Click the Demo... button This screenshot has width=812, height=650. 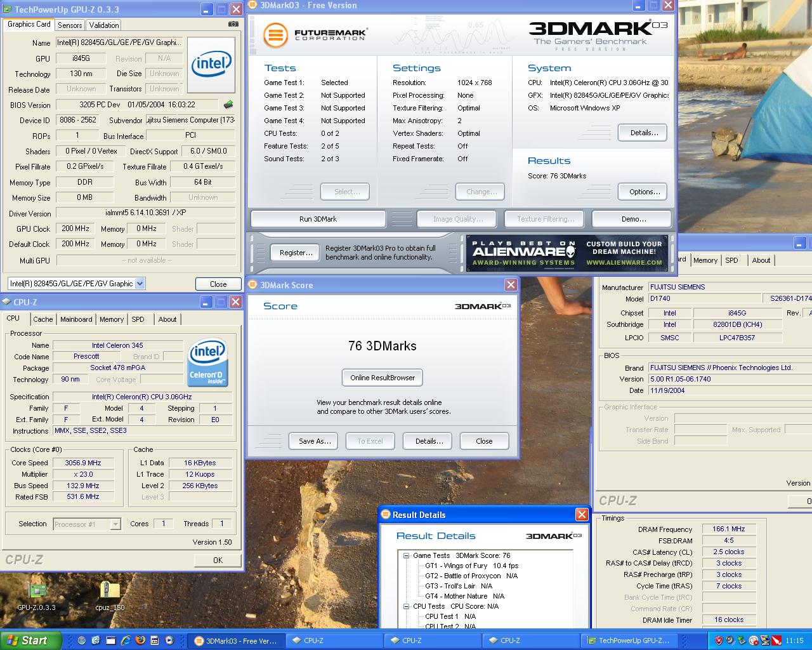pos(631,219)
